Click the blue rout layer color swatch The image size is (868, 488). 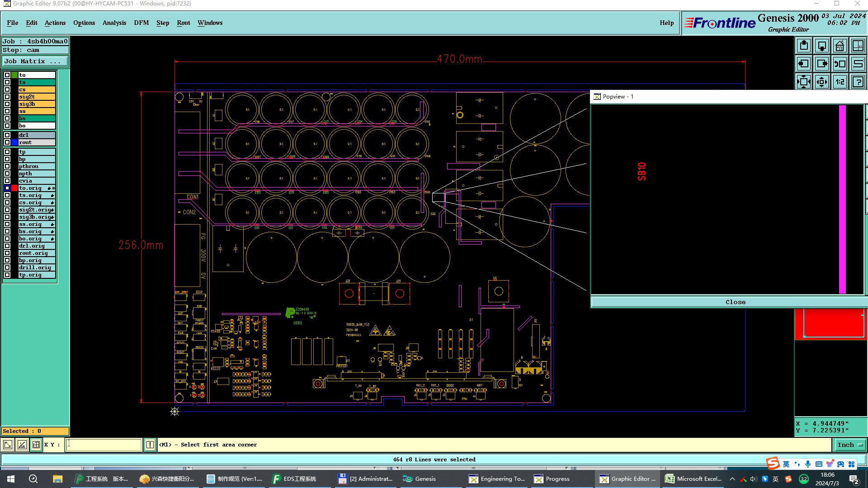14,142
